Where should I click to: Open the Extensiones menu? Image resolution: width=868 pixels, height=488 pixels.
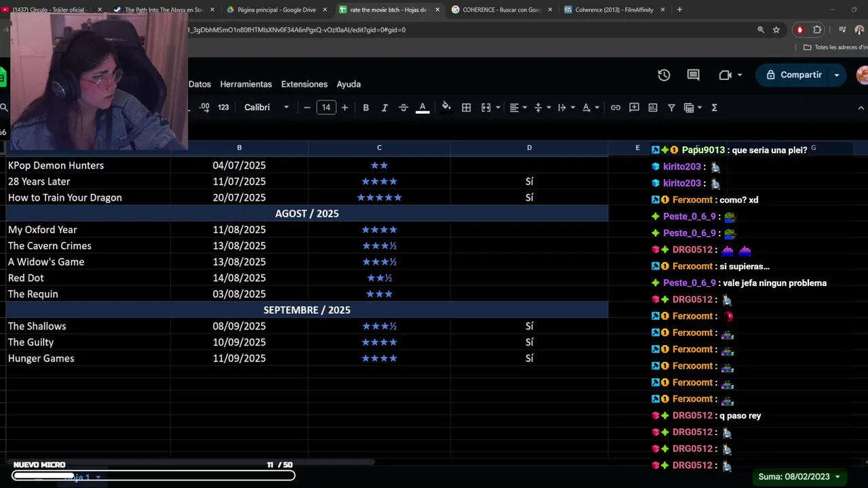point(304,84)
